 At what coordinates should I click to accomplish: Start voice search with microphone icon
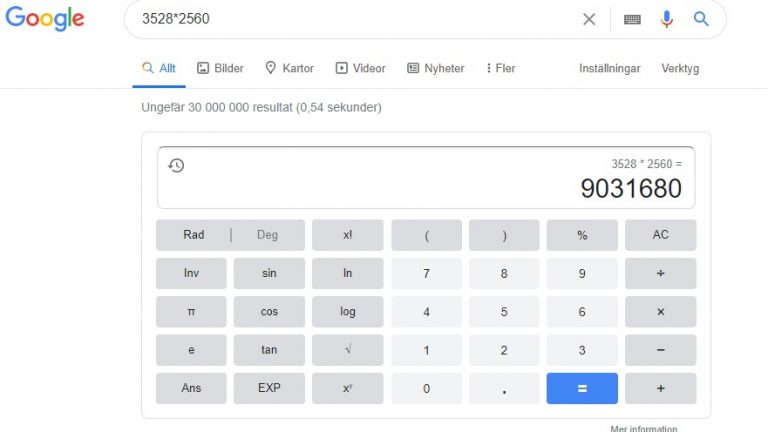(666, 19)
